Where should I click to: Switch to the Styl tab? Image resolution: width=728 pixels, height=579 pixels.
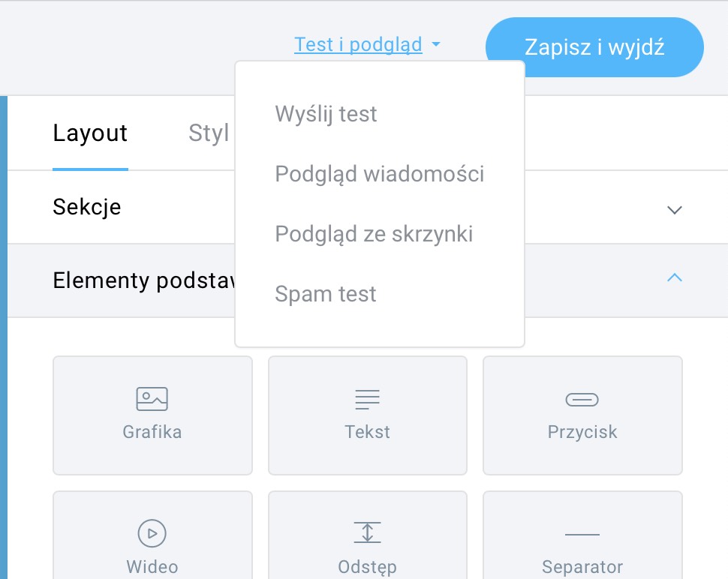pos(209,133)
